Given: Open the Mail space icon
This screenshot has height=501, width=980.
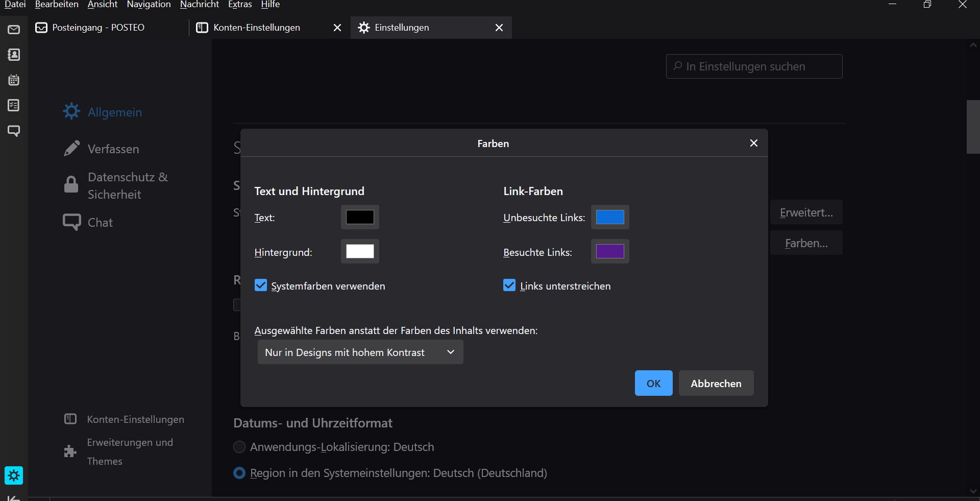Looking at the screenshot, I should [x=14, y=30].
